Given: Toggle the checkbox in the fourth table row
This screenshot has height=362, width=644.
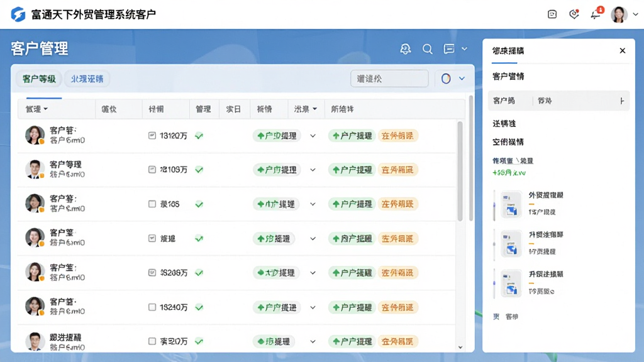Looking at the screenshot, I should pos(152,238).
